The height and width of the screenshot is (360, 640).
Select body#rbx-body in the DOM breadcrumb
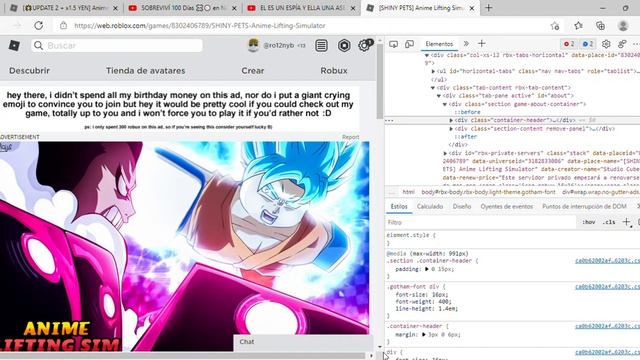coord(489,192)
